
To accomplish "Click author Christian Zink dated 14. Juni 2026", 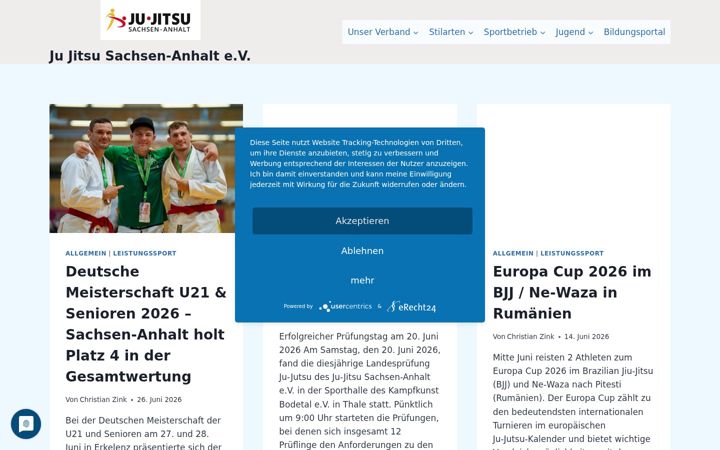I will click(530, 337).
